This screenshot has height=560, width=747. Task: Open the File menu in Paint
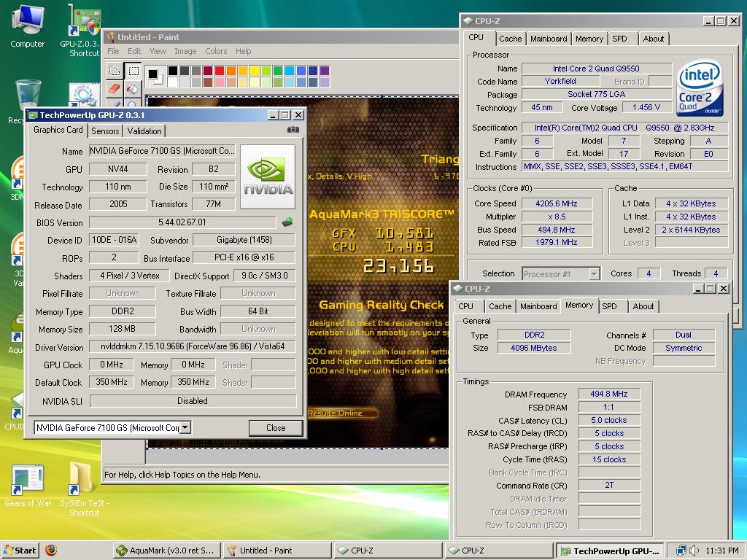tap(113, 51)
